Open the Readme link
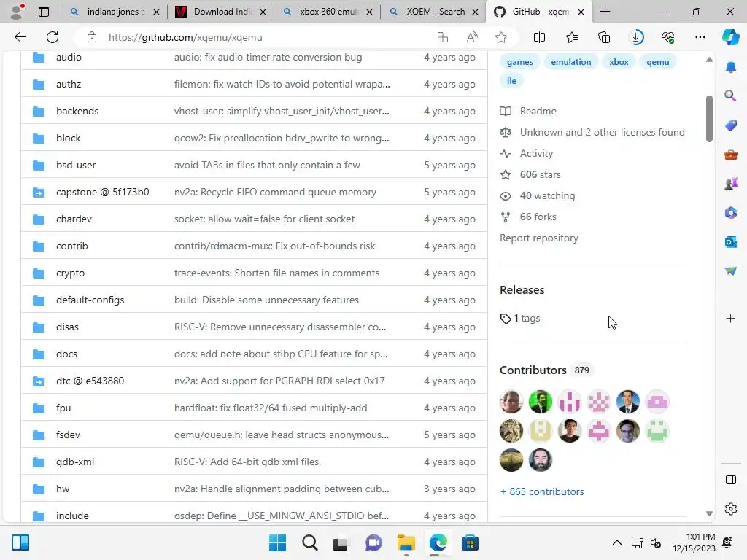Screen dimensions: 747x560 [538, 111]
